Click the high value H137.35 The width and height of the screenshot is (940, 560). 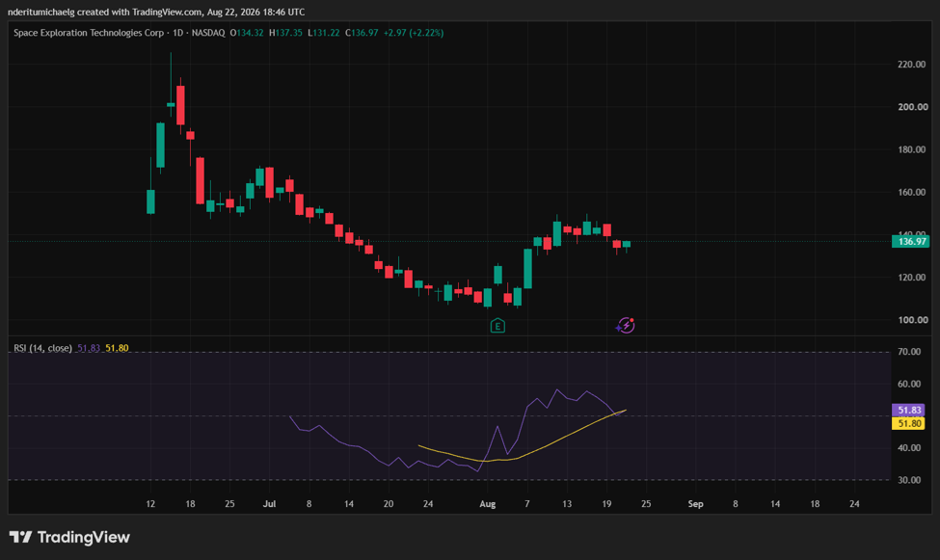tap(285, 33)
